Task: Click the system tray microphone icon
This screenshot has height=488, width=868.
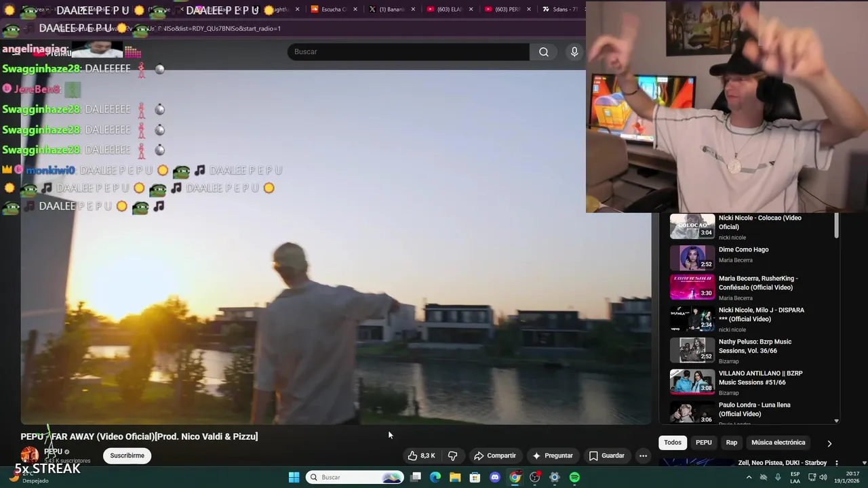Action: pos(778,477)
